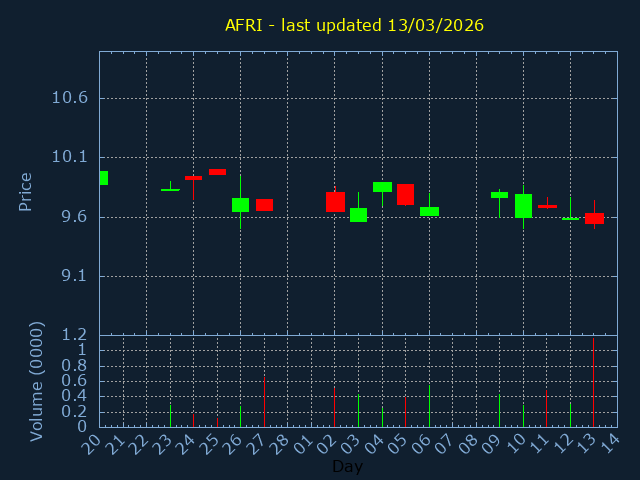The image size is (640, 480).
Task: Click the red candlestick for day 02
Action: (x=335, y=201)
